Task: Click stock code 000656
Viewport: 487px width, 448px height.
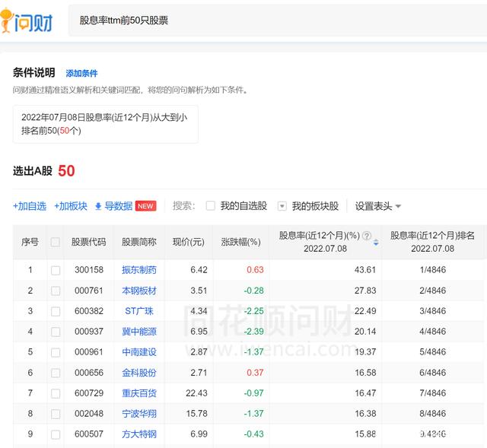Action: [x=89, y=373]
